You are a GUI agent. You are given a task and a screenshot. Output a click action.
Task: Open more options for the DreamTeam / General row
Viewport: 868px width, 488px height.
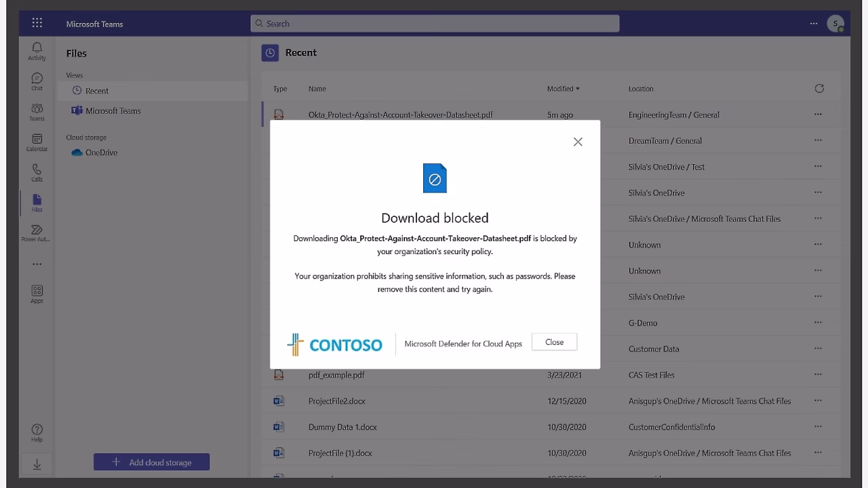tap(818, 140)
